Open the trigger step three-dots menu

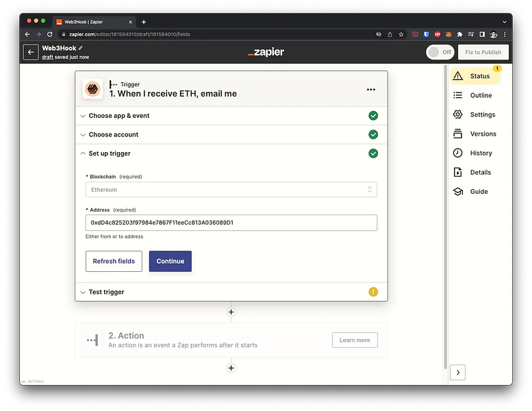[371, 90]
